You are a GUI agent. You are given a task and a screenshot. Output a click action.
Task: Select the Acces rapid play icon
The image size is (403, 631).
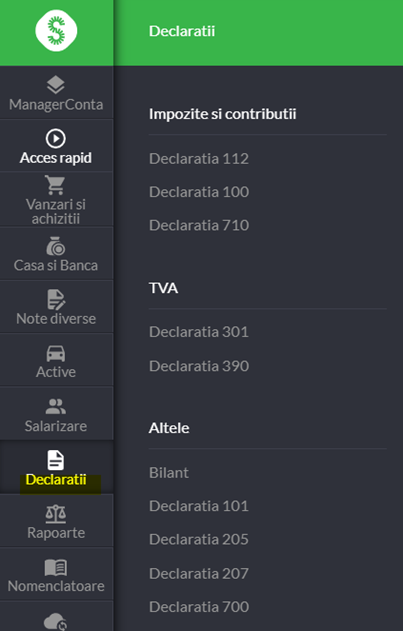click(56, 139)
